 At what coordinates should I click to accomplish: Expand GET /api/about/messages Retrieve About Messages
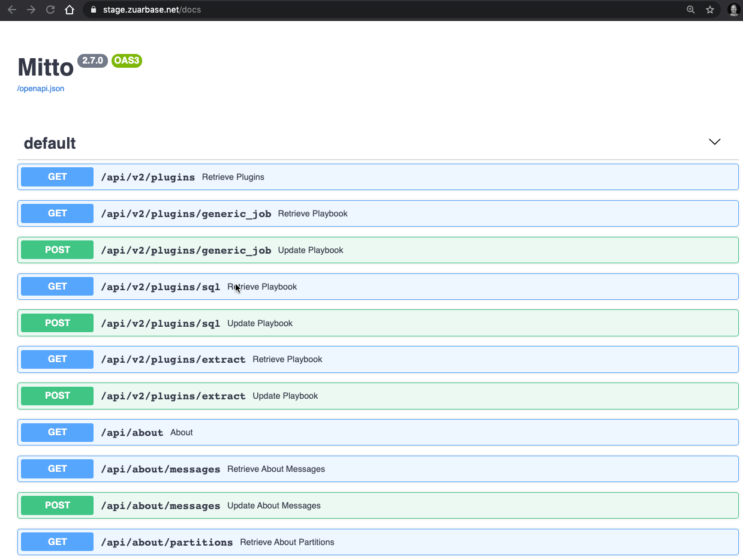click(x=378, y=469)
